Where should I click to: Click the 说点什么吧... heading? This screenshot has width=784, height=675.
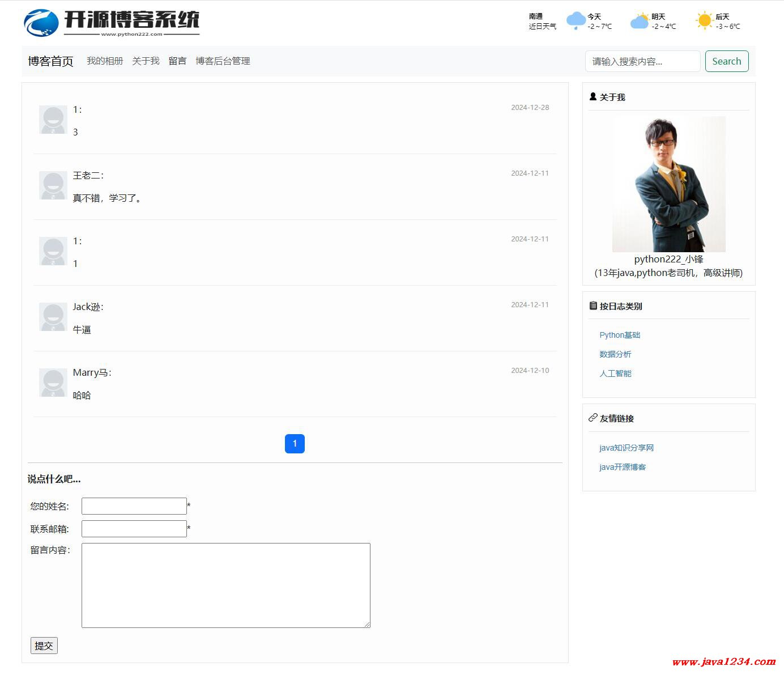(54, 479)
